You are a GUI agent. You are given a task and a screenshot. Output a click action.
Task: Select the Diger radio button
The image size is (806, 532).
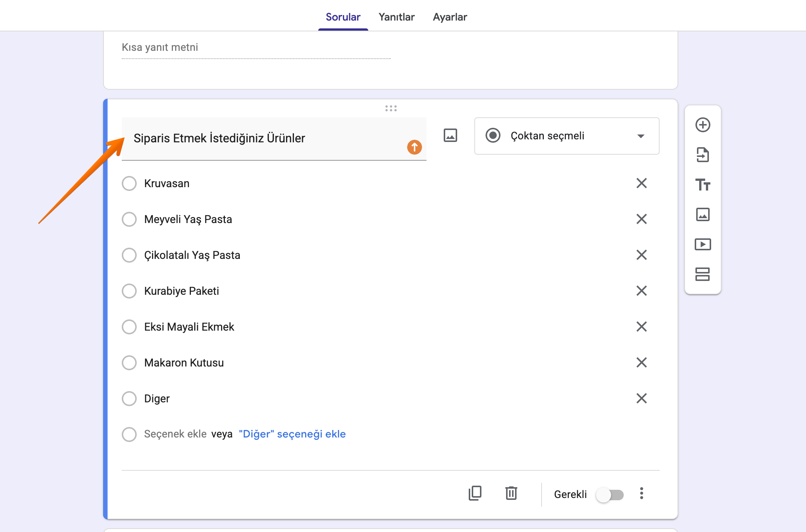pyautogui.click(x=129, y=399)
